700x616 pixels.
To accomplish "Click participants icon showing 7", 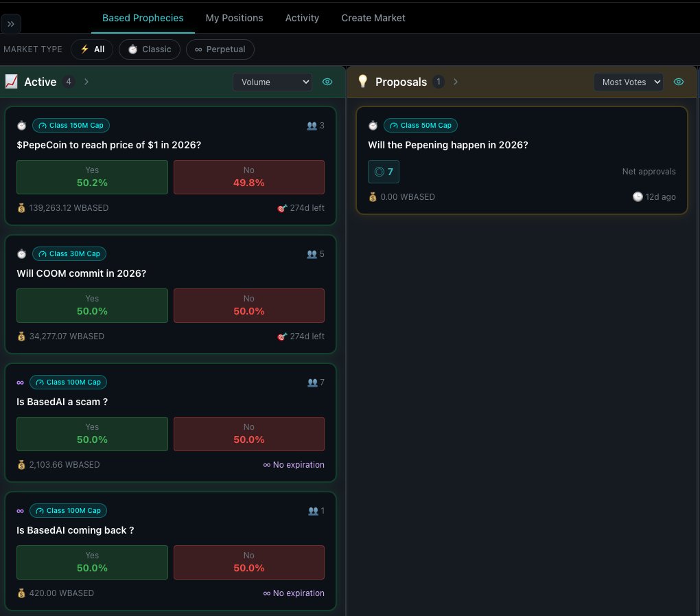I will pyautogui.click(x=312, y=383).
